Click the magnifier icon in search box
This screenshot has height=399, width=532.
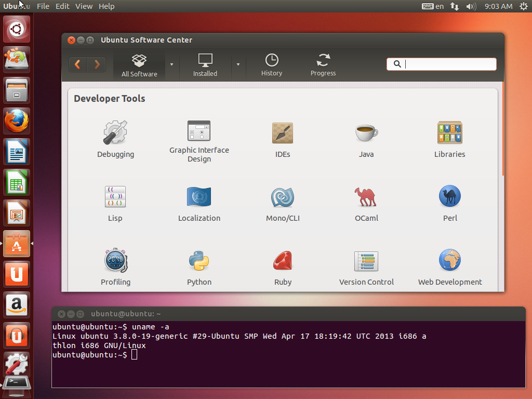[x=397, y=64]
